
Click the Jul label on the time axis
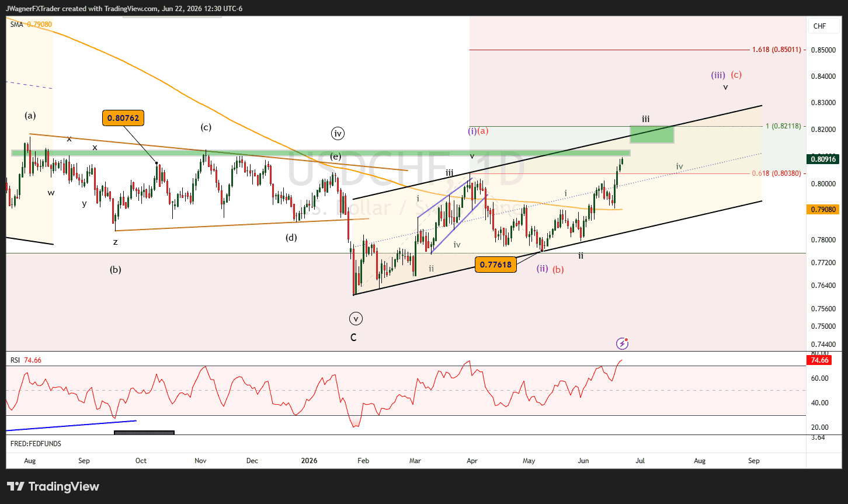(x=640, y=461)
